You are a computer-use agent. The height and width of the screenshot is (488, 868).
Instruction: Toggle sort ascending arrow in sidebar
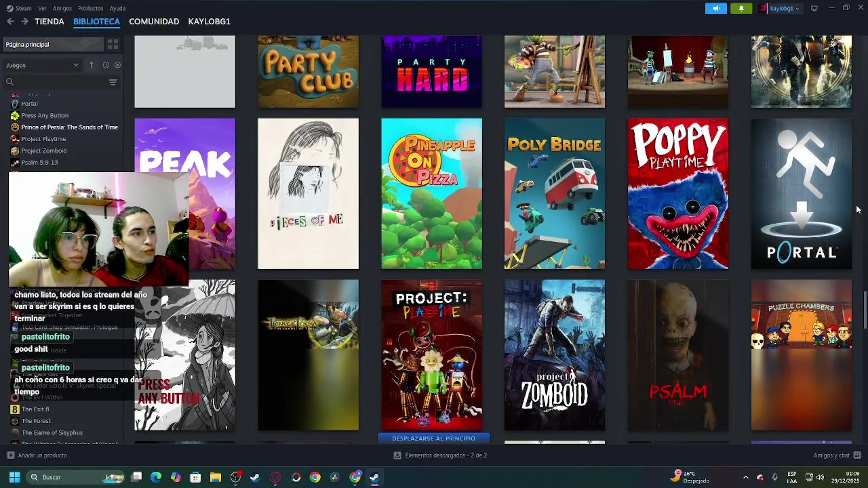(x=91, y=65)
